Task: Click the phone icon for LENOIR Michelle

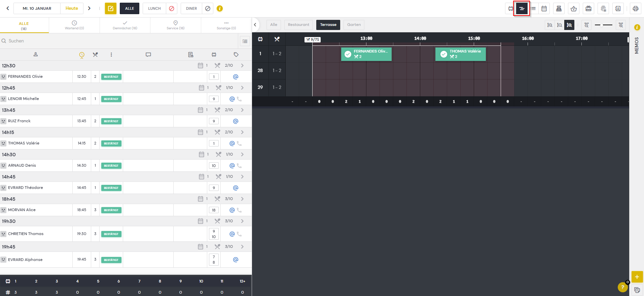Action: tap(239, 99)
